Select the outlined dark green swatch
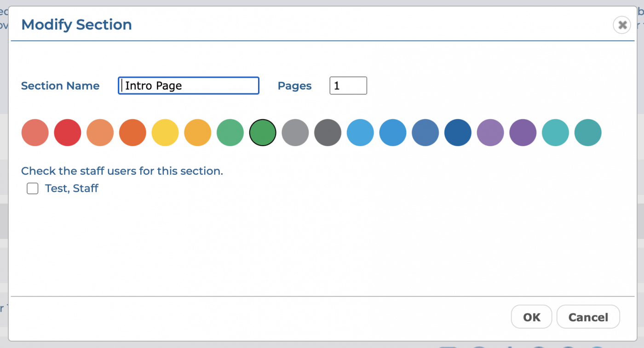Viewport: 644px width, 348px height. (x=263, y=133)
